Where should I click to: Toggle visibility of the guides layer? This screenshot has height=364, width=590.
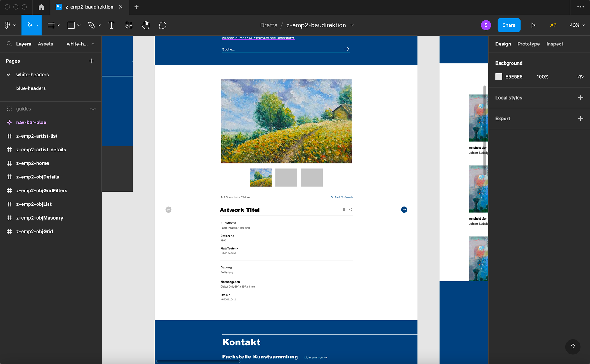point(93,109)
